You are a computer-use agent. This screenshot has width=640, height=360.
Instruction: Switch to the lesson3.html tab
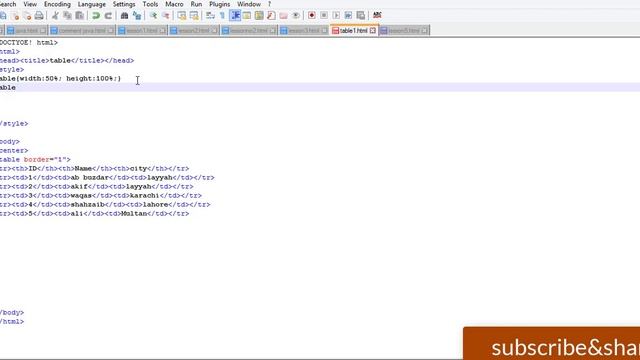point(303,31)
